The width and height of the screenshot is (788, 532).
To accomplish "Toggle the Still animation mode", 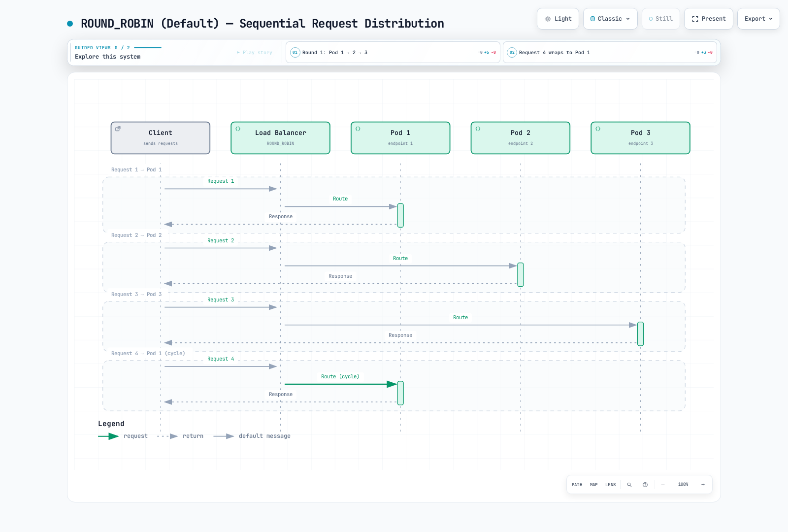I will (661, 19).
